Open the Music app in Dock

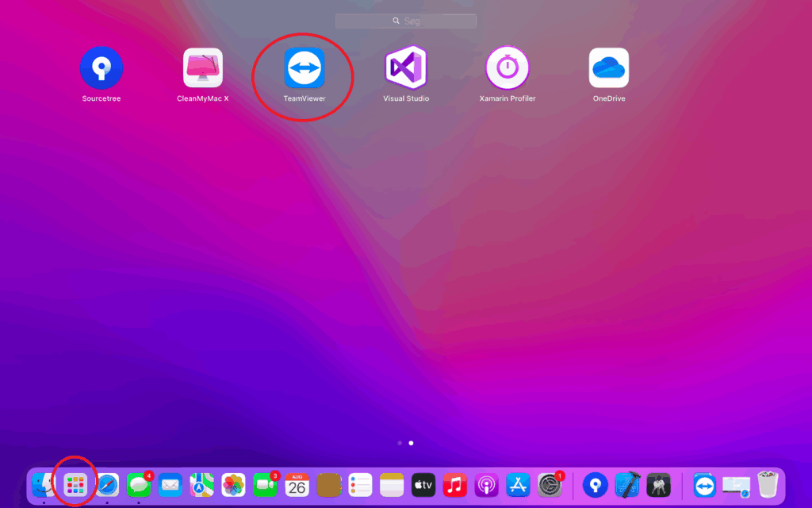coord(455,484)
